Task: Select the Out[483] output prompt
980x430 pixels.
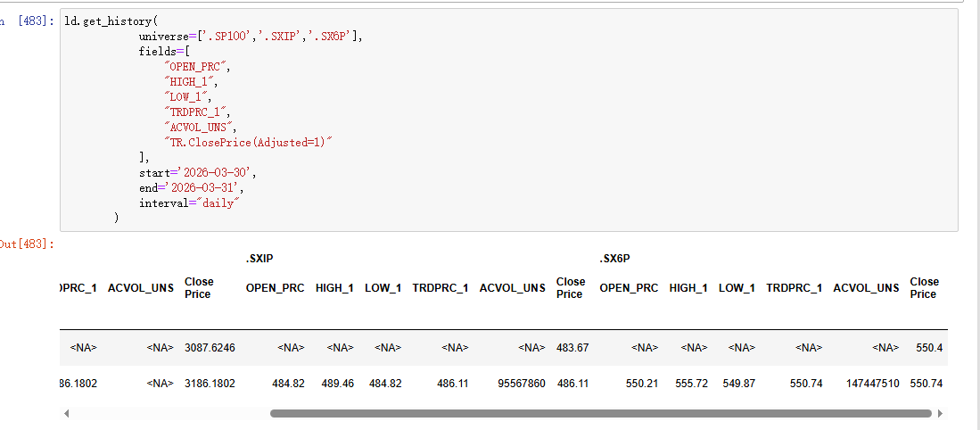Action: [x=28, y=244]
